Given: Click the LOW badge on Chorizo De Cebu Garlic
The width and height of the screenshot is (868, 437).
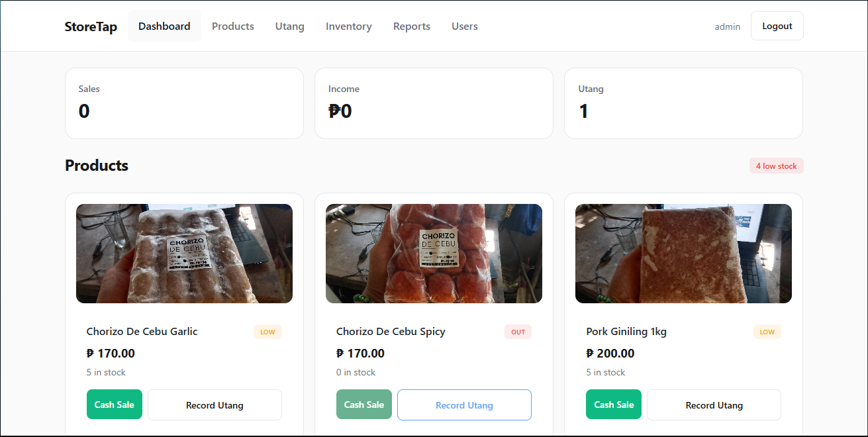Looking at the screenshot, I should (267, 331).
